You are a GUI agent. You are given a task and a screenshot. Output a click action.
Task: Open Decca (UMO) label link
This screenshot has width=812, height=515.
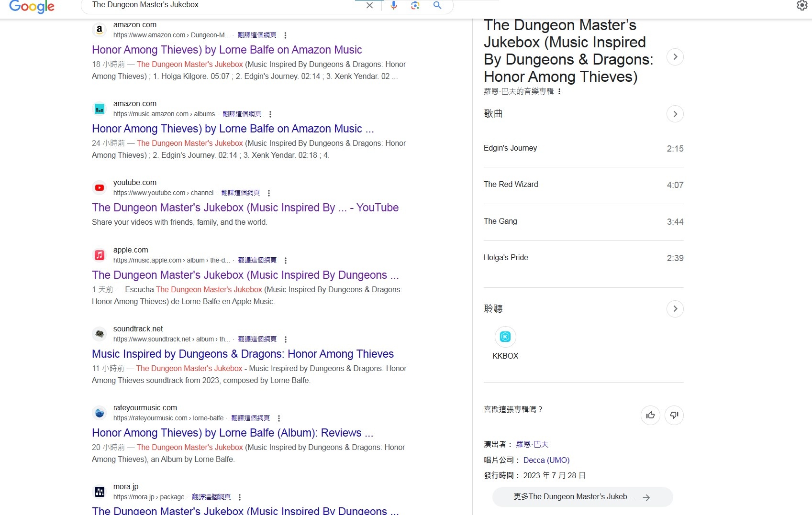click(546, 460)
